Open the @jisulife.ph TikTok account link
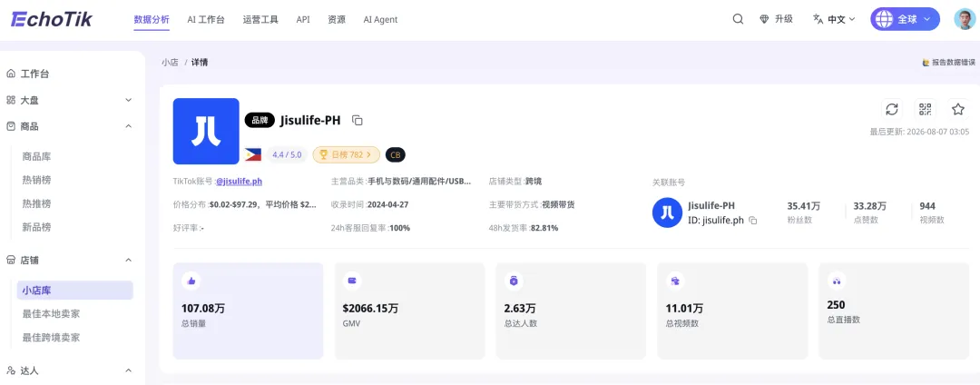The width and height of the screenshot is (980, 385). coord(239,182)
